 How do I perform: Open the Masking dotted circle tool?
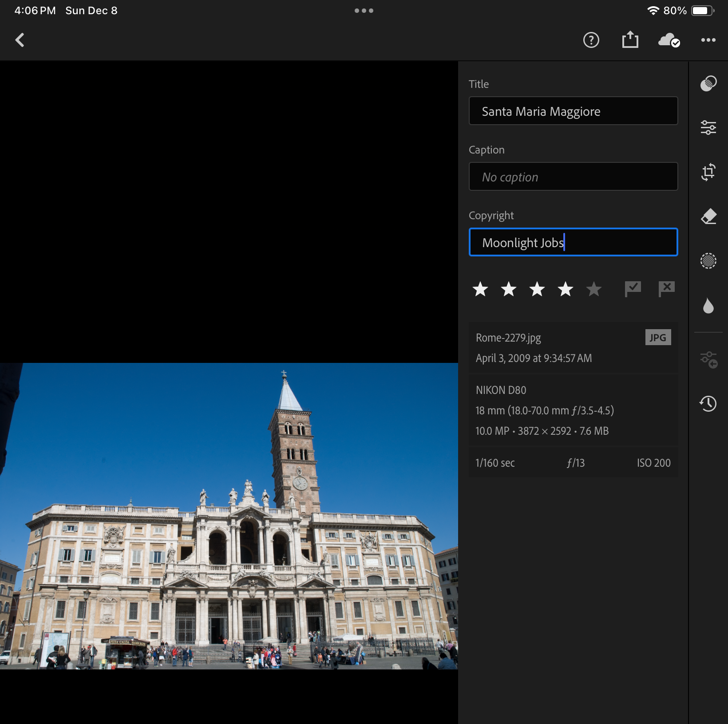point(708,261)
